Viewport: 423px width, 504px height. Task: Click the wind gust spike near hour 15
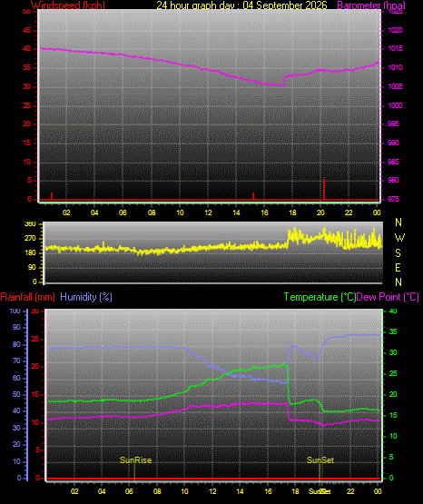click(x=253, y=196)
